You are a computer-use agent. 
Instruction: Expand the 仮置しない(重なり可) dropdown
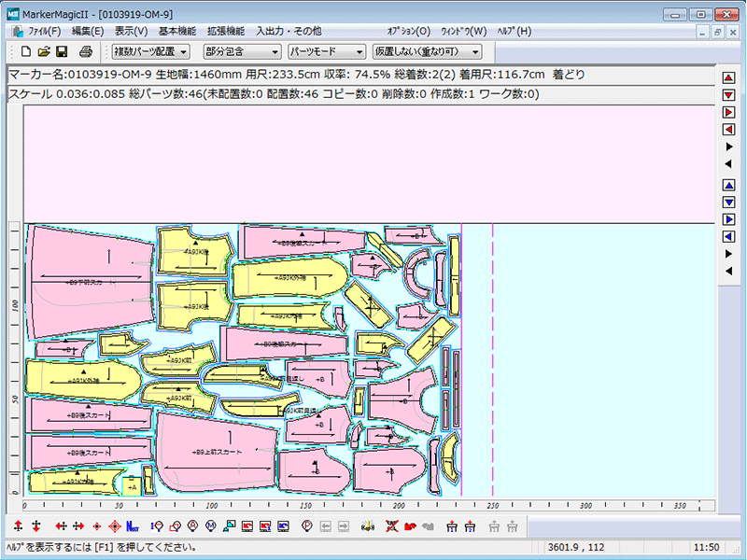point(427,51)
